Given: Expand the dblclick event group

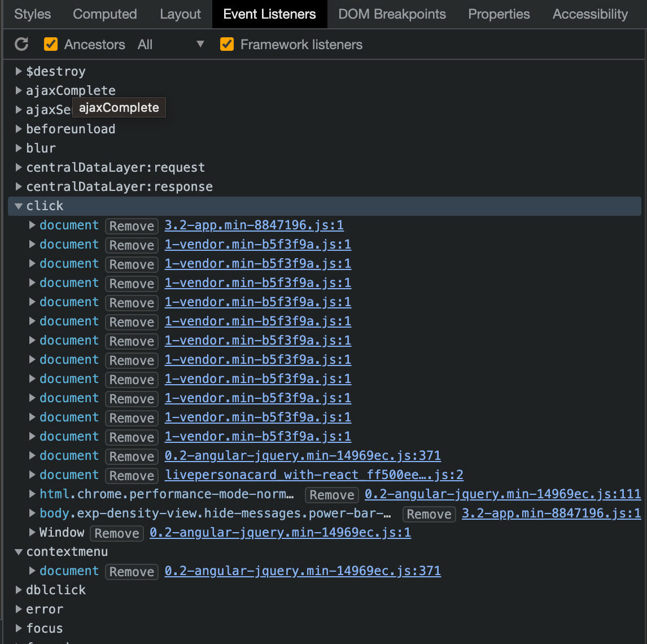Looking at the screenshot, I should [x=19, y=590].
